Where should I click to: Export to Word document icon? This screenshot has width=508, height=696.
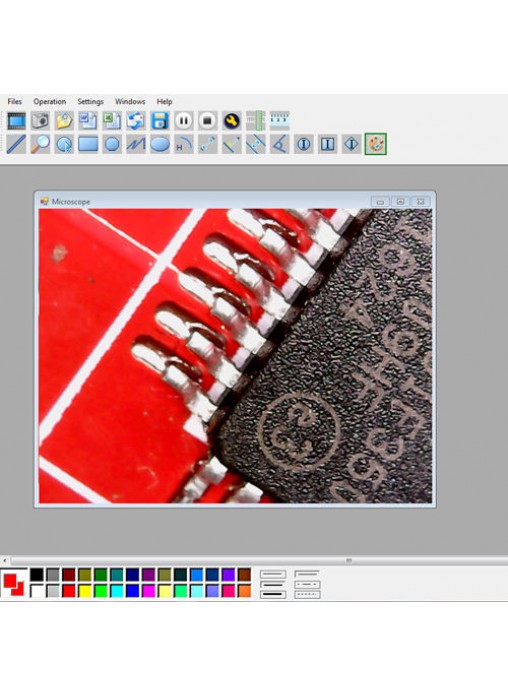[88, 121]
